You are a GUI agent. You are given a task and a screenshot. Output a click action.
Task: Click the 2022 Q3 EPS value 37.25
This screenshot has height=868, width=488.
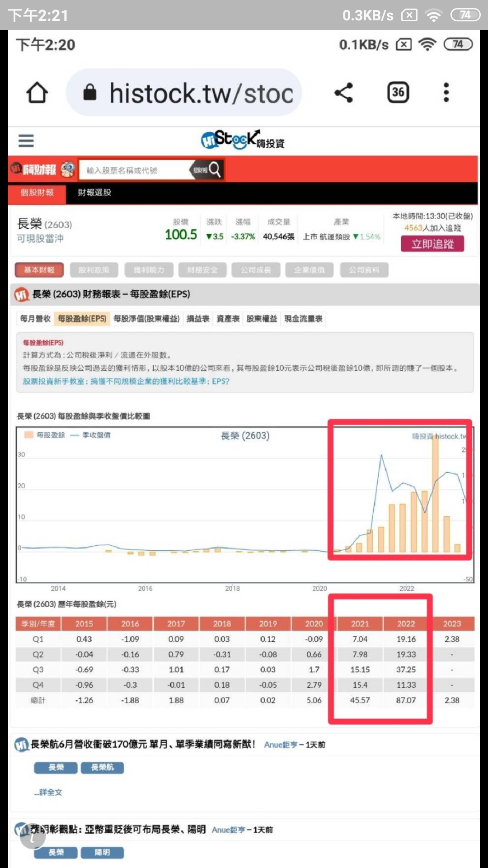406,670
